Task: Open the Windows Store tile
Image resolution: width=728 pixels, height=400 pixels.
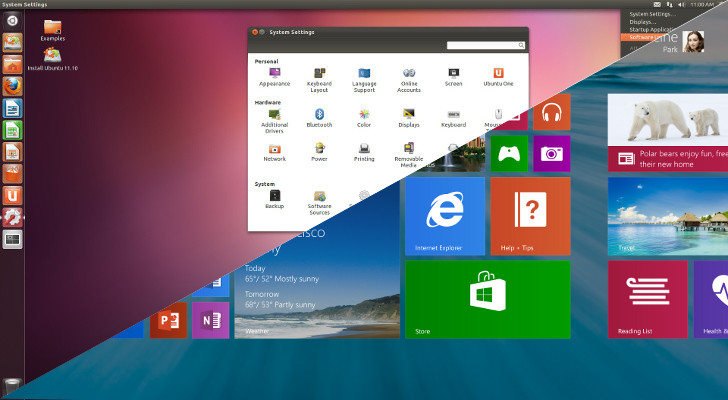Action: tap(487, 298)
